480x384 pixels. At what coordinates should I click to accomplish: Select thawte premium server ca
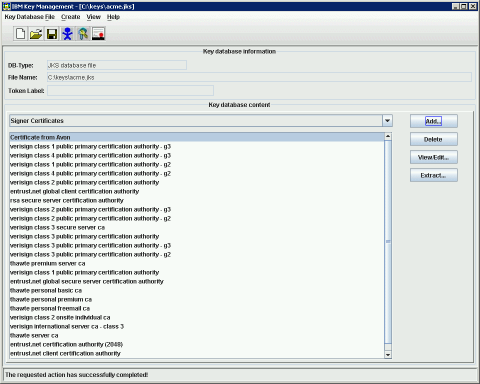point(197,263)
